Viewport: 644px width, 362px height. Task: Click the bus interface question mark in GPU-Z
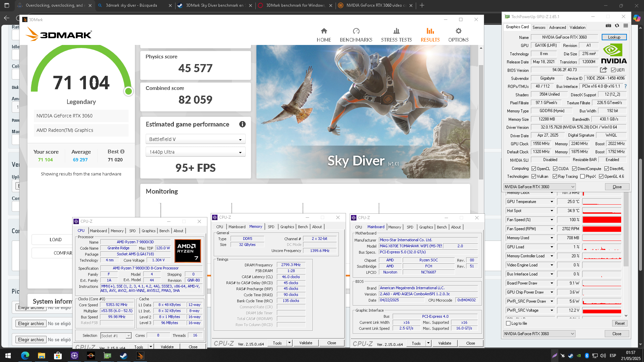pos(626,86)
